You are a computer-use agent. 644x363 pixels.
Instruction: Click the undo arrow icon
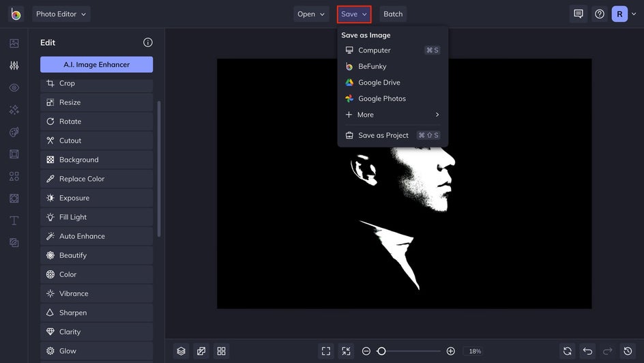point(587,351)
